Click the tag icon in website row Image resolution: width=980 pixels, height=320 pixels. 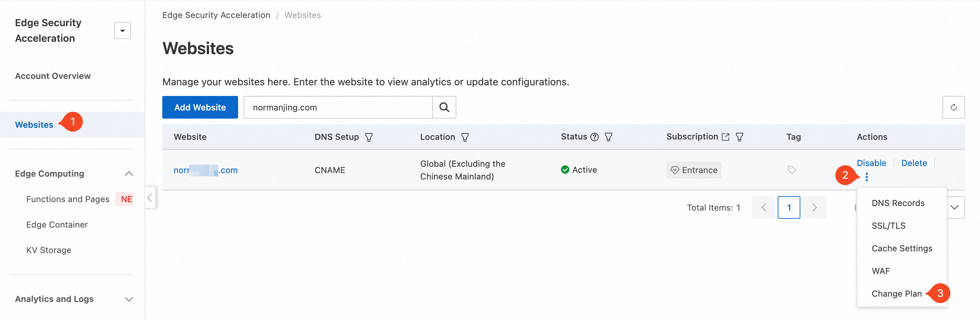pos(791,170)
